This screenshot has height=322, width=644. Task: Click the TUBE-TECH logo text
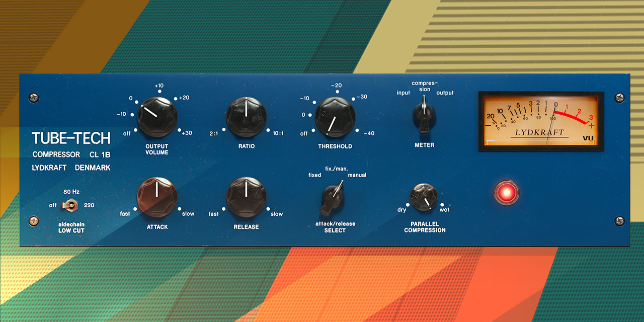point(71,138)
